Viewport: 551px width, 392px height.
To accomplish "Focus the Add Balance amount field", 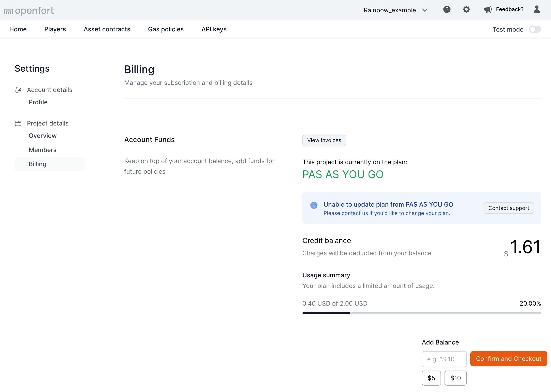I will [444, 359].
